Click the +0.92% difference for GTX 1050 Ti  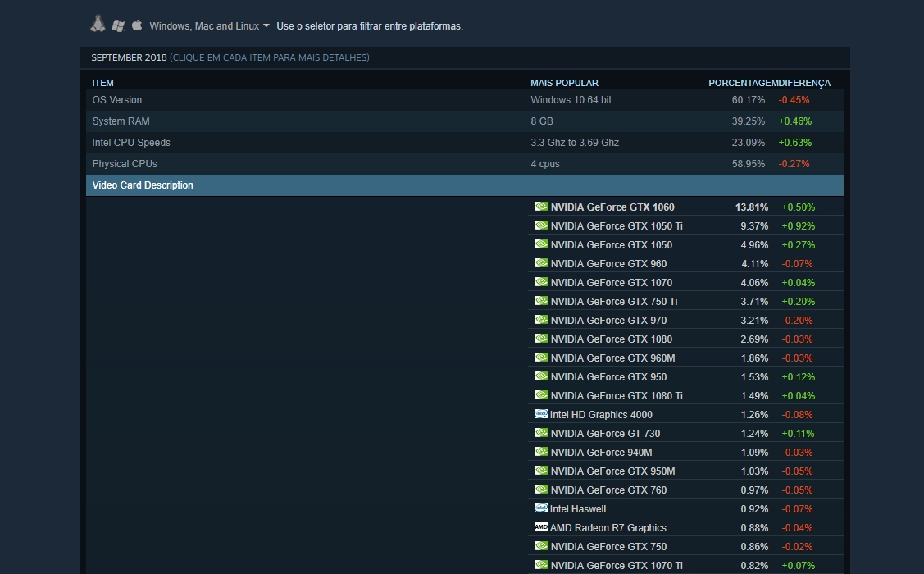click(x=798, y=226)
